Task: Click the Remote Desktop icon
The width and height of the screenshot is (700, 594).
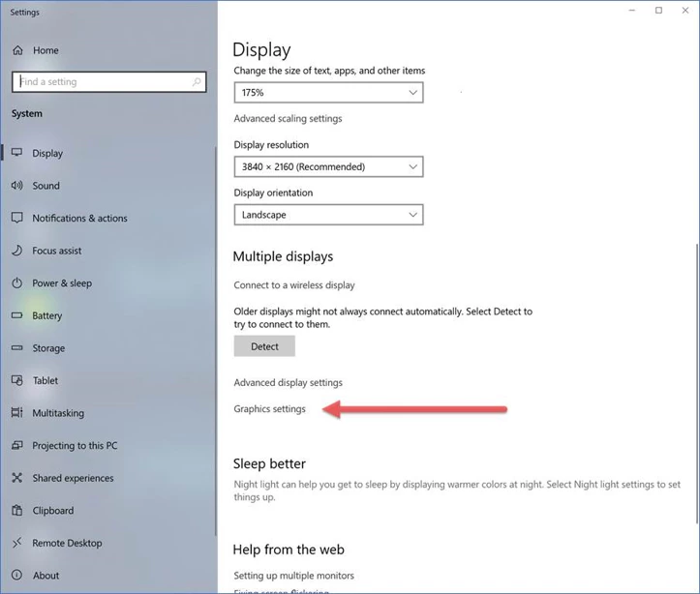Action: [x=17, y=543]
